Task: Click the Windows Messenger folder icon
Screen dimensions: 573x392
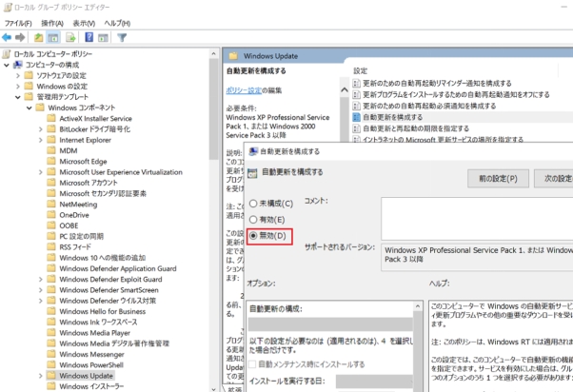Action: (x=51, y=354)
